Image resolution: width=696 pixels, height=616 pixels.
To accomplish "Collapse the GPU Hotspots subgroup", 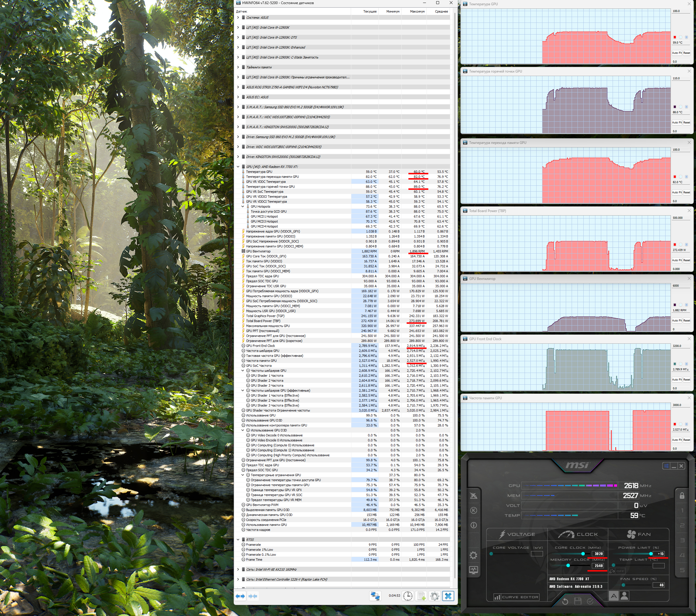I will [x=243, y=206].
